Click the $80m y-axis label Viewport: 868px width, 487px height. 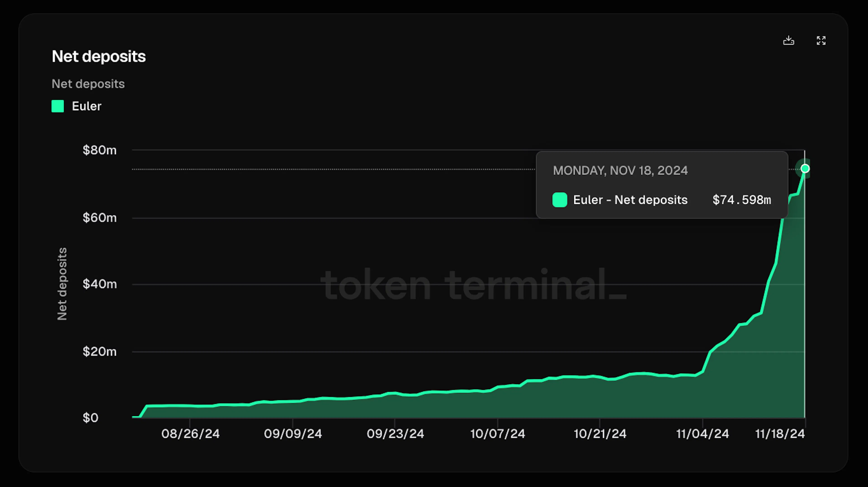(x=100, y=150)
